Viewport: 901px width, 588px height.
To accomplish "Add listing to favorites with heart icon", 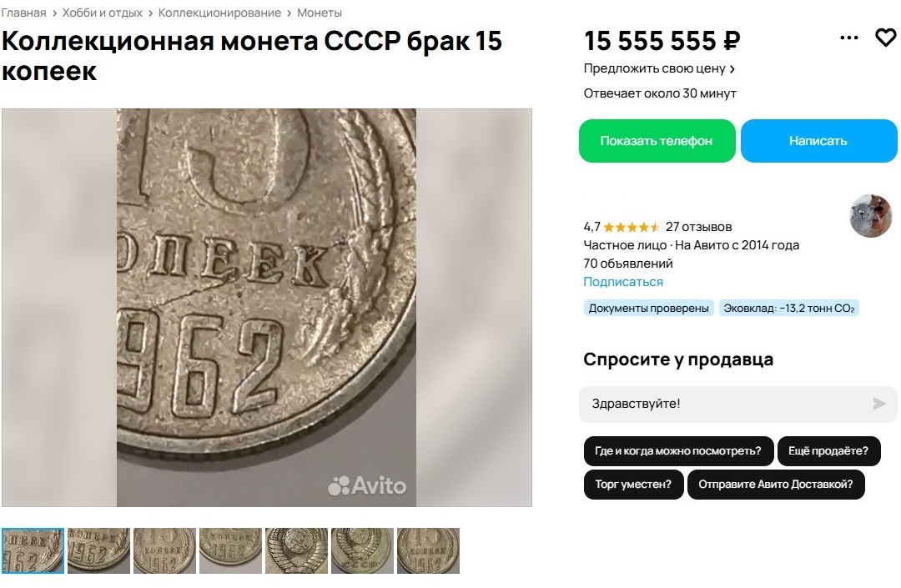I will tap(885, 38).
